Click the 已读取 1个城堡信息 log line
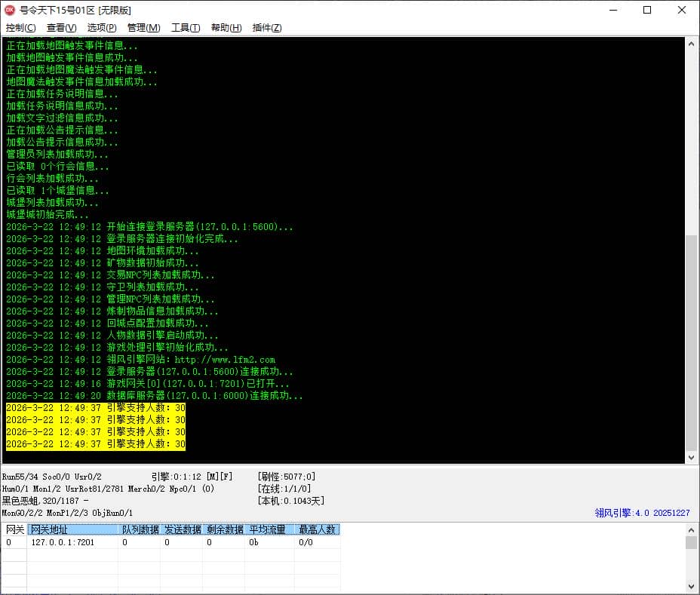This screenshot has height=595, width=700. point(57,191)
